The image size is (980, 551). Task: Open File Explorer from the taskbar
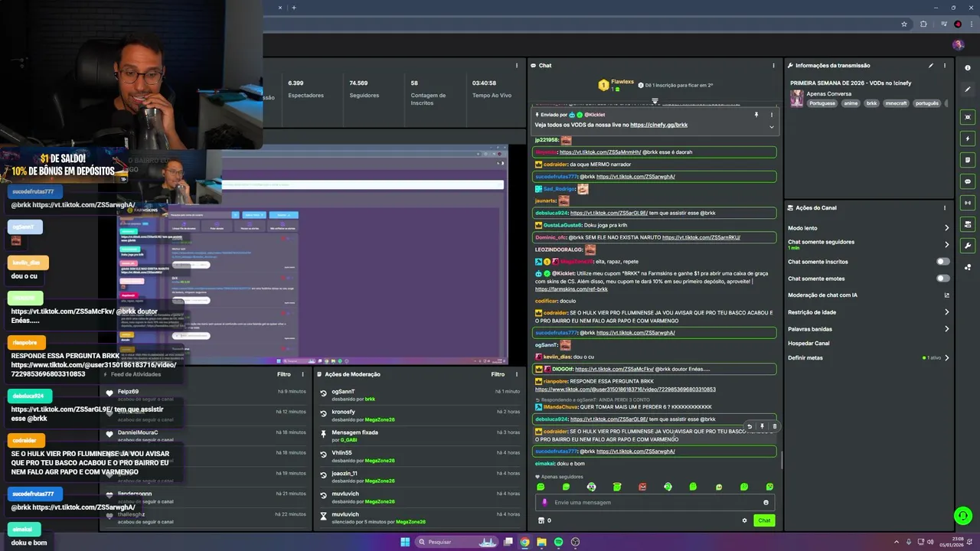pyautogui.click(x=541, y=542)
